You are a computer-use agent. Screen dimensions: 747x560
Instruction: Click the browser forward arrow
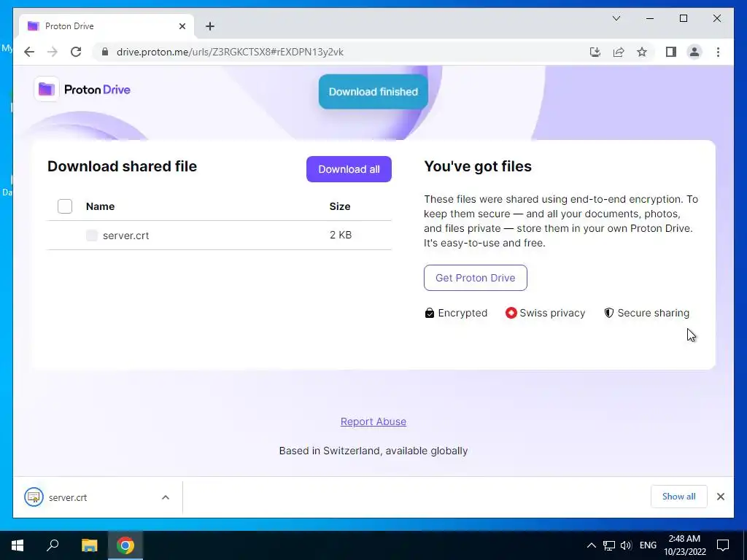click(x=53, y=52)
